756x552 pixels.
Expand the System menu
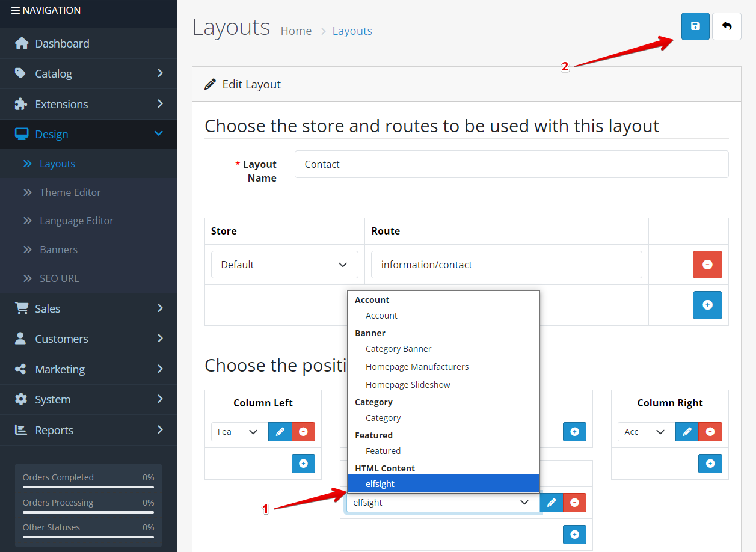point(88,399)
